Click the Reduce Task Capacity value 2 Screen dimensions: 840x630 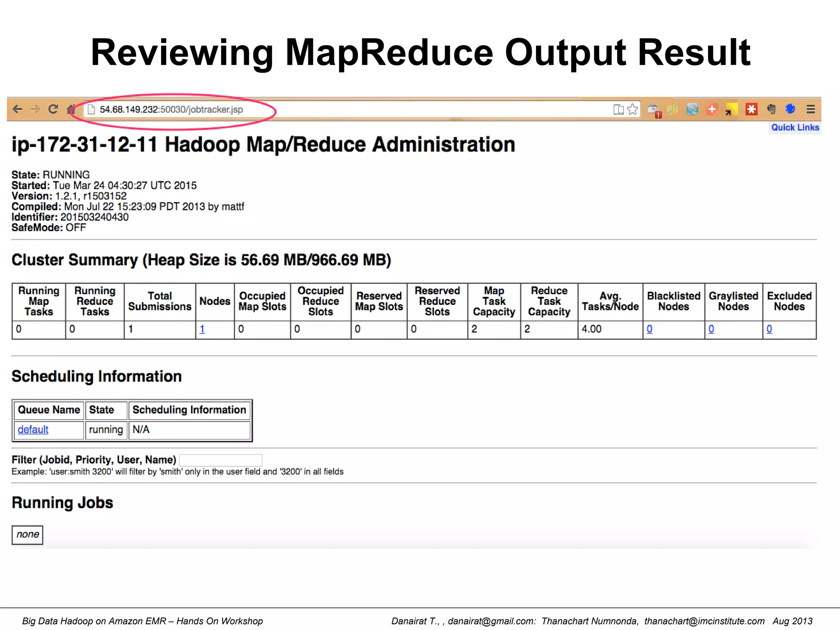pos(527,329)
